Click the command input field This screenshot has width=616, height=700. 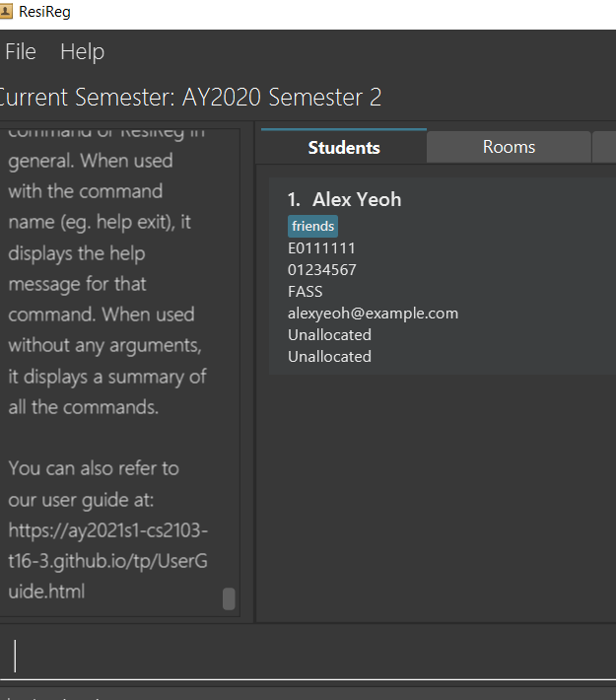coord(308,655)
